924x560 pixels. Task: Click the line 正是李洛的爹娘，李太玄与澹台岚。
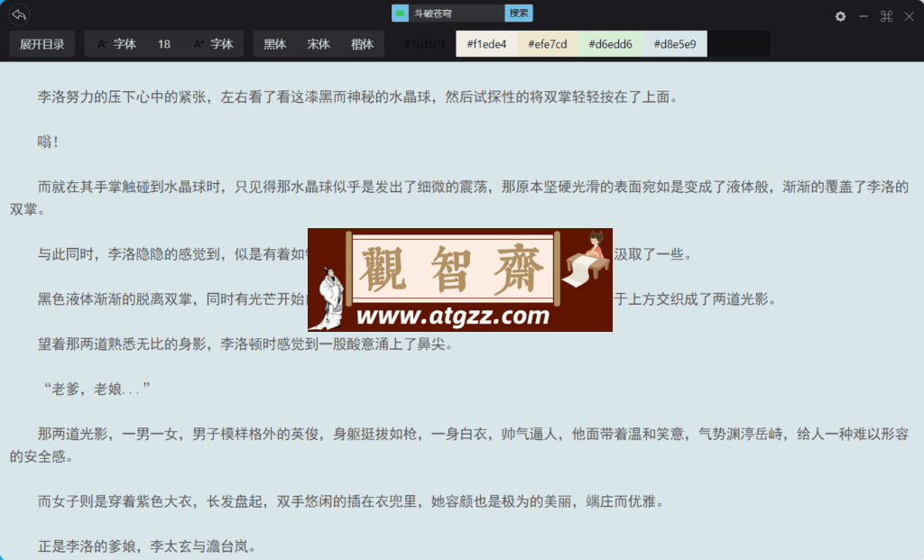[x=147, y=546]
